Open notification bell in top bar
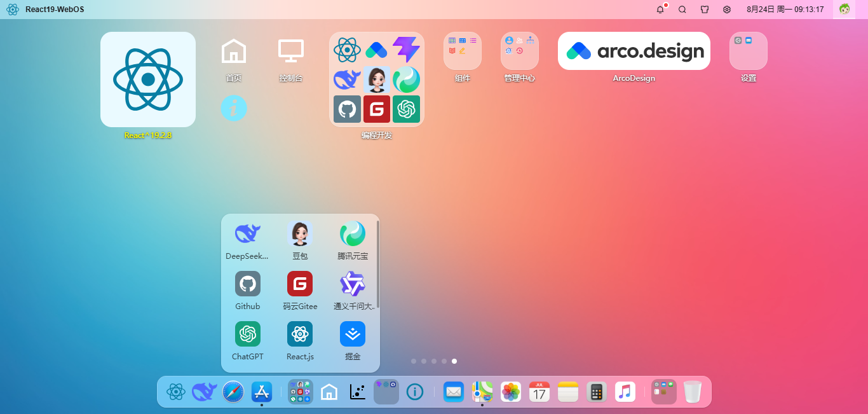Screen dimensions: 868x414 [660, 10]
